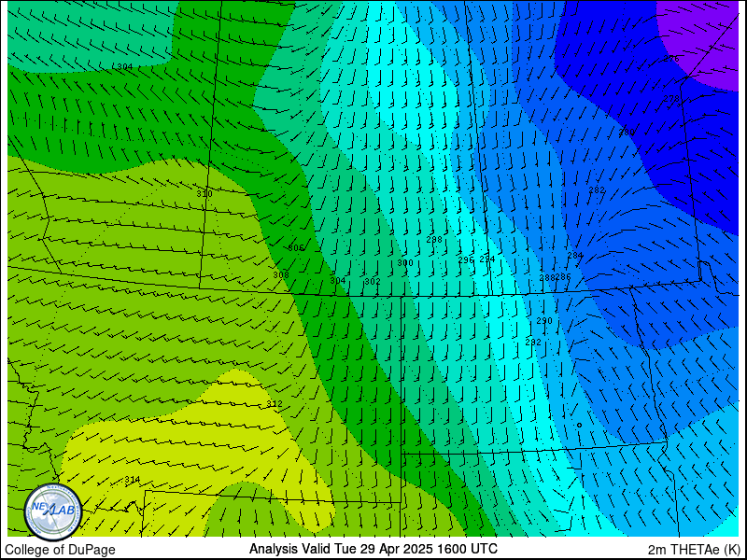Click the 276 contour label

[671, 59]
